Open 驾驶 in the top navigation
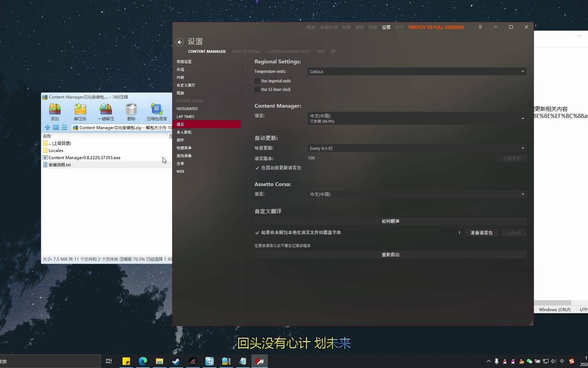The image size is (588, 368). (311, 27)
